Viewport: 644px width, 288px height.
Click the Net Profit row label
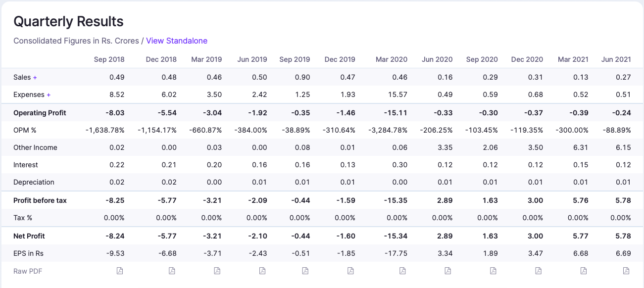(30, 236)
